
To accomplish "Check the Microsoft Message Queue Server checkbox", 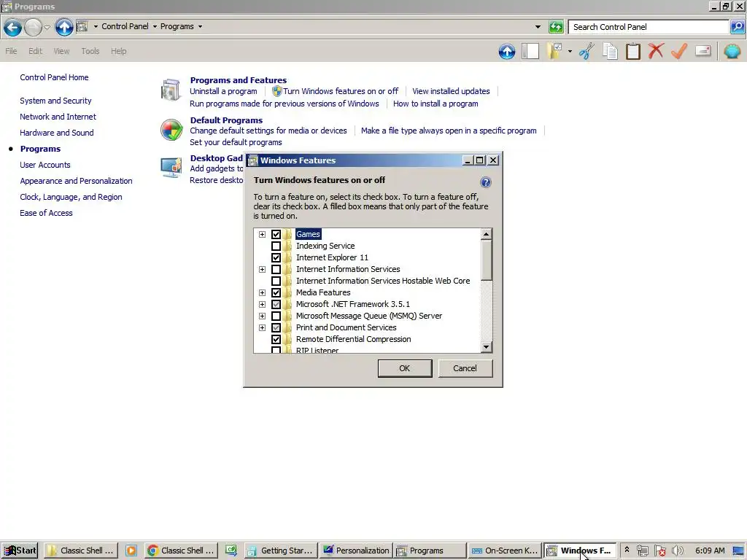I will [276, 316].
